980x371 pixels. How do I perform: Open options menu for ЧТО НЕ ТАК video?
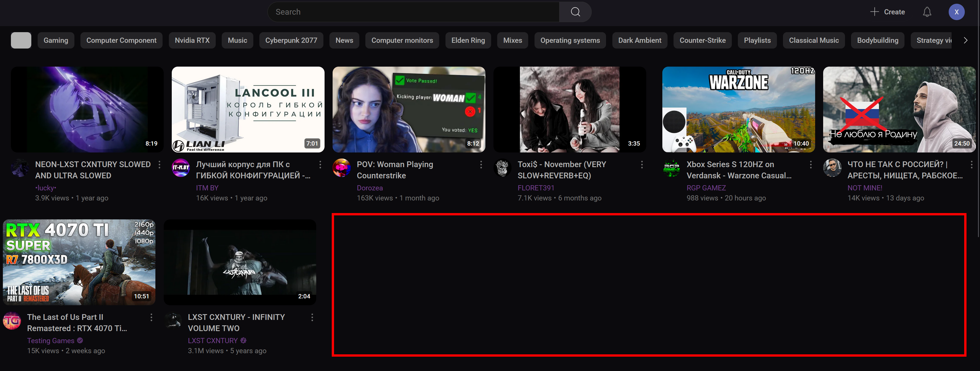(972, 164)
